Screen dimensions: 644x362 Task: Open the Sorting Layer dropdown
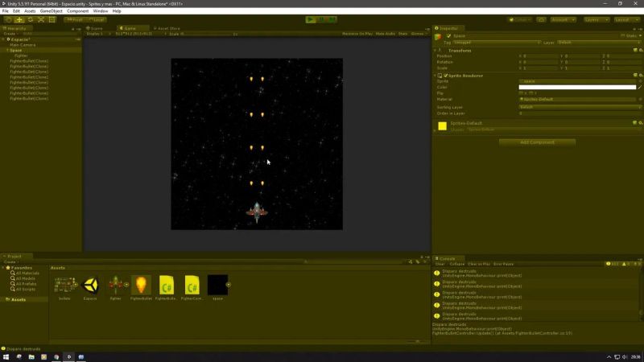pos(580,107)
